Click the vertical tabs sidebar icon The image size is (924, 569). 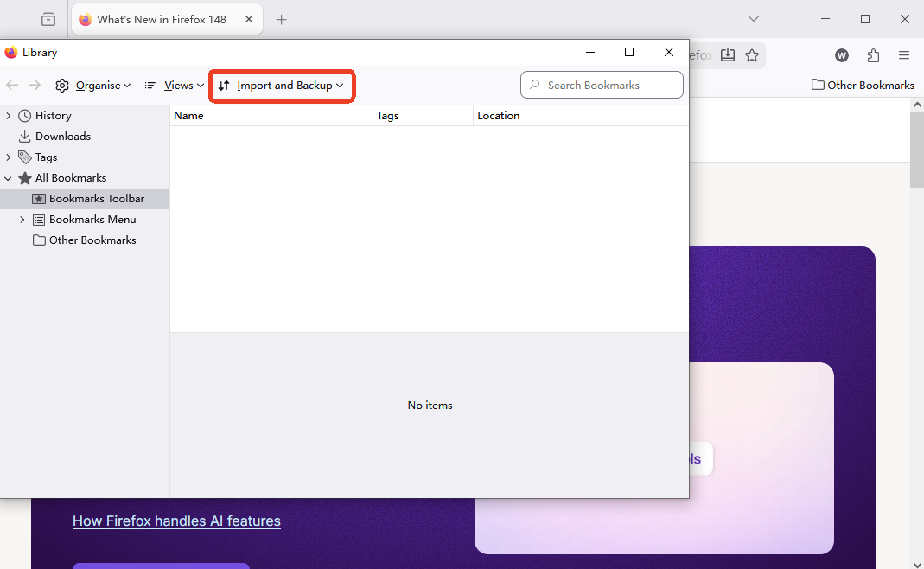pyautogui.click(x=48, y=18)
